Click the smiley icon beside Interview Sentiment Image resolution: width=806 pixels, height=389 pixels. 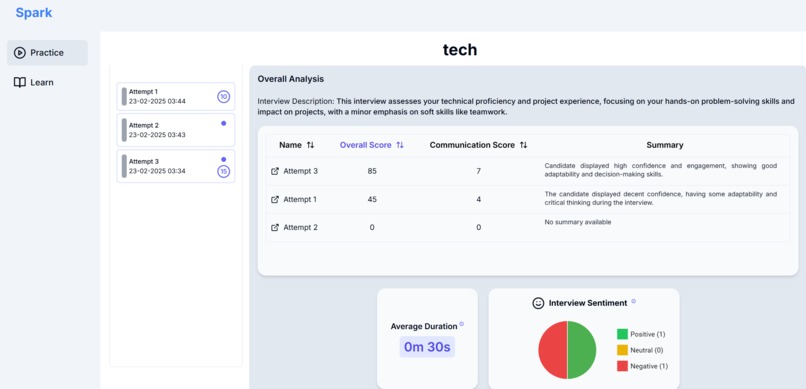pos(538,303)
